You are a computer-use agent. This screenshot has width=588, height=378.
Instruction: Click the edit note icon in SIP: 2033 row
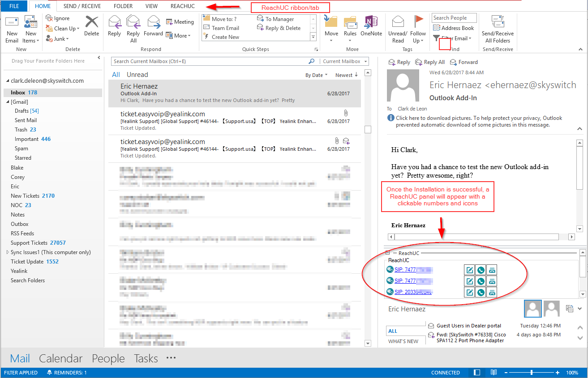point(469,293)
